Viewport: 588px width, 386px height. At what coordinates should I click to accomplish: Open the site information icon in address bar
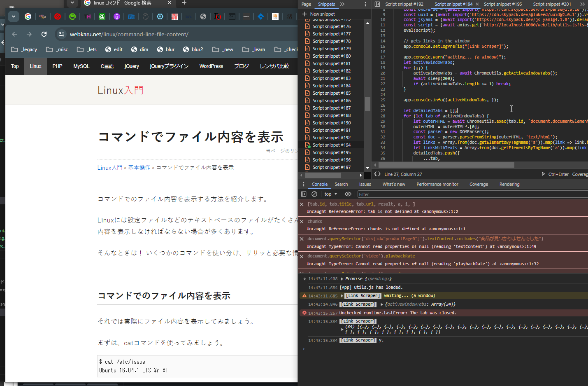pyautogui.click(x=62, y=34)
